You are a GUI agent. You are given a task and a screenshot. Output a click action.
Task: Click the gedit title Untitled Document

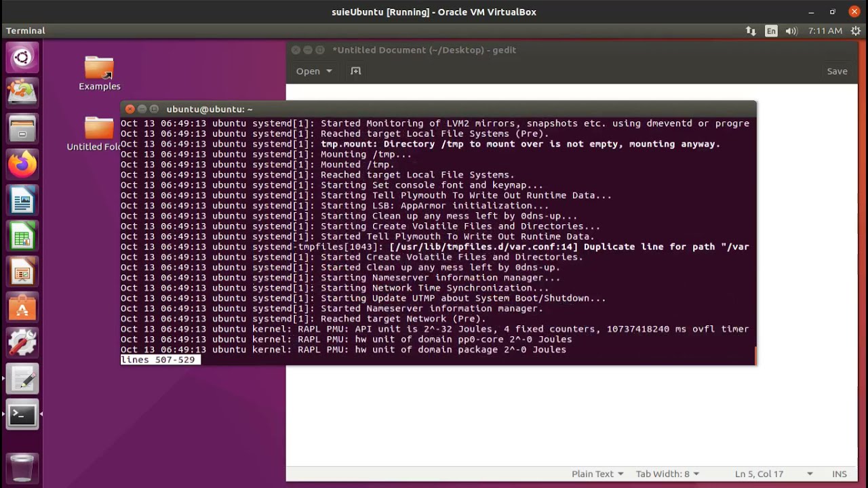point(424,50)
